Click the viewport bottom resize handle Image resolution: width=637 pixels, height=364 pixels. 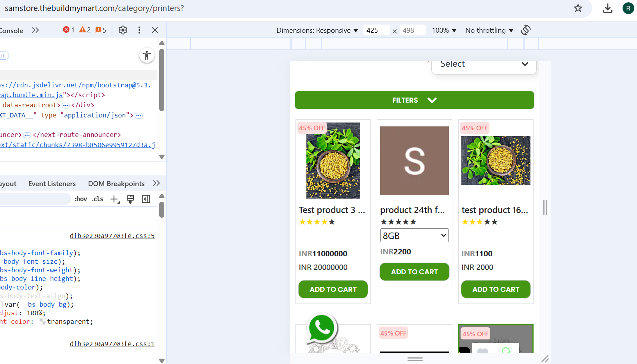[x=415, y=359]
